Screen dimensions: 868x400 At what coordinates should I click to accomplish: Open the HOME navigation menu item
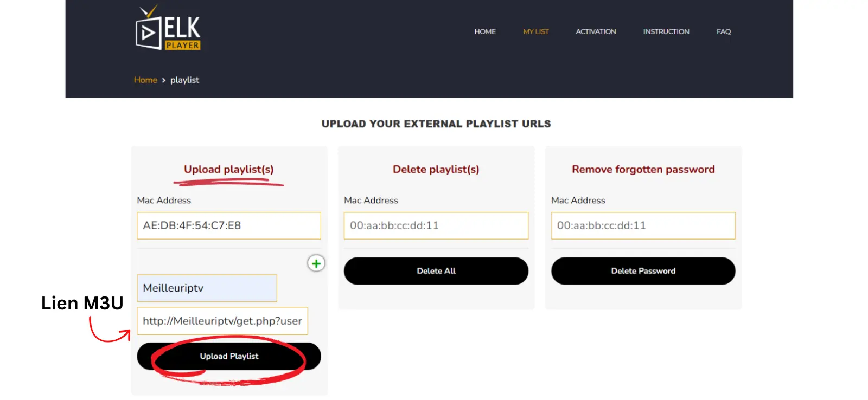click(485, 31)
